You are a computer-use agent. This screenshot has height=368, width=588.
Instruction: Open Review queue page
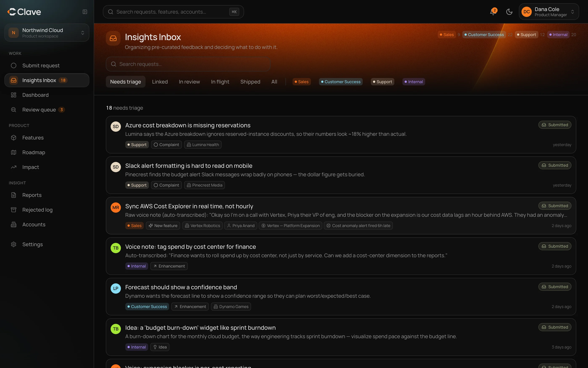pos(47,110)
